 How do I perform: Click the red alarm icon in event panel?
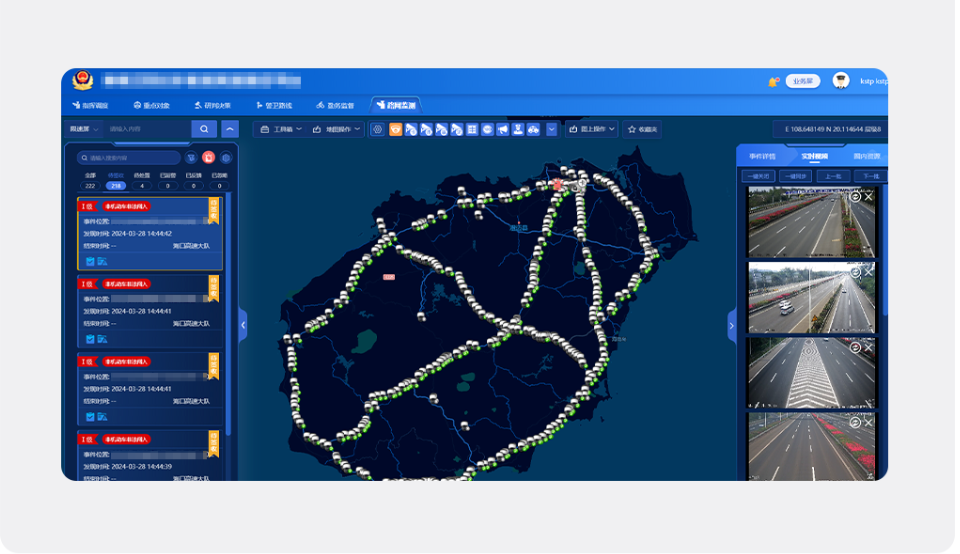click(x=209, y=158)
